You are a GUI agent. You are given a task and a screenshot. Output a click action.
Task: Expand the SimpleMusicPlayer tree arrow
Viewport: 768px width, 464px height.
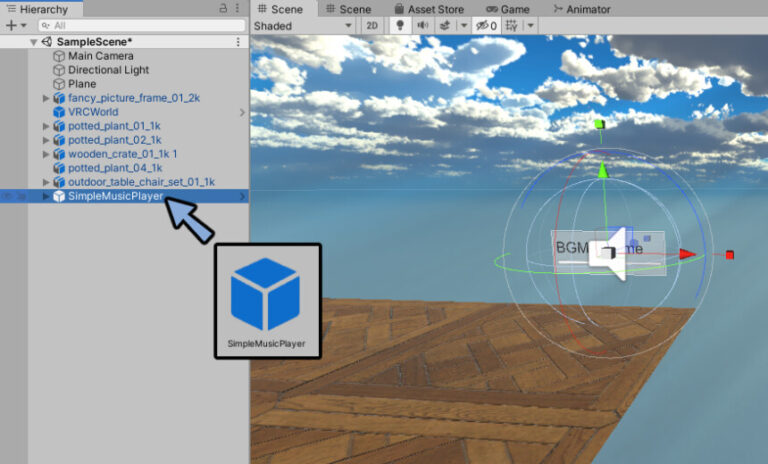pyautogui.click(x=46, y=196)
